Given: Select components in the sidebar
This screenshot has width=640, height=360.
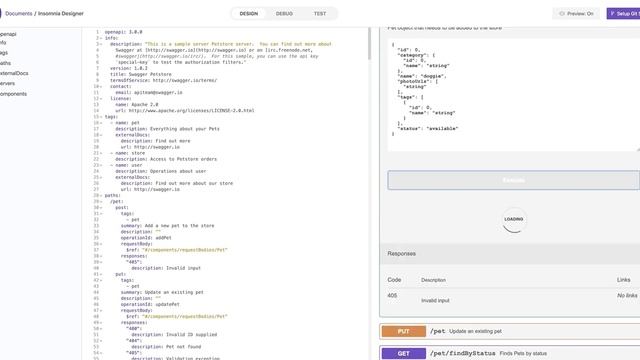Looking at the screenshot, I should (x=13, y=93).
